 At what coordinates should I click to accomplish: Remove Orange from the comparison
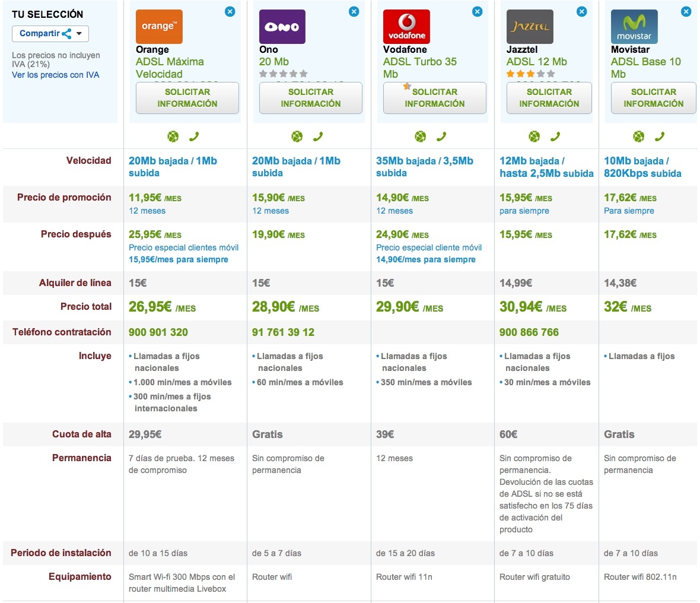tap(230, 12)
